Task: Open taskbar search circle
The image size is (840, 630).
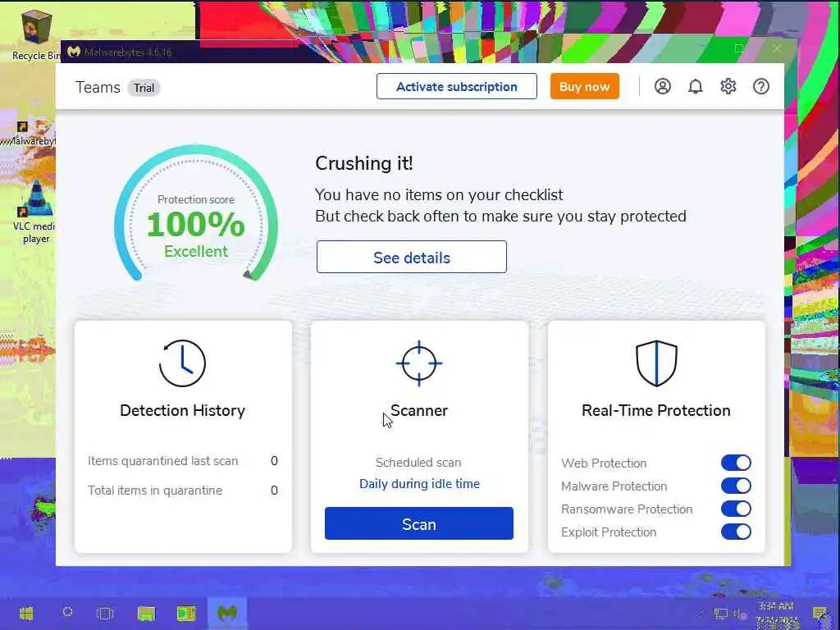Action: [x=67, y=612]
